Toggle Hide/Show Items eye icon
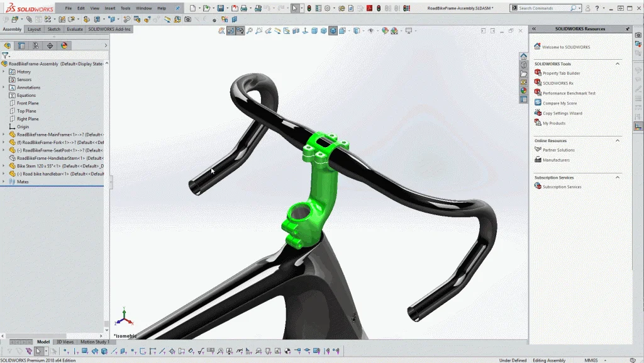This screenshot has height=363, width=644. click(x=371, y=30)
